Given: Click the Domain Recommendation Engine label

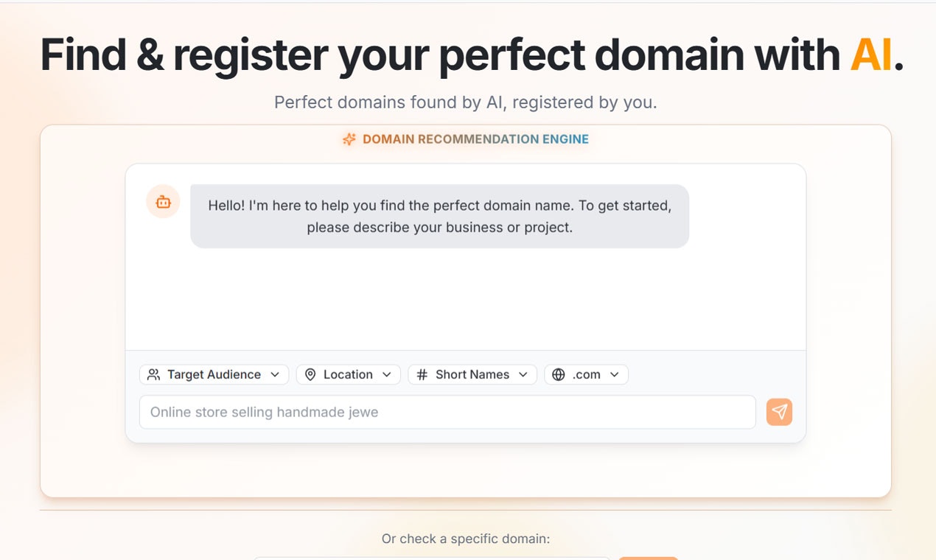Looking at the screenshot, I should pyautogui.click(x=474, y=139).
